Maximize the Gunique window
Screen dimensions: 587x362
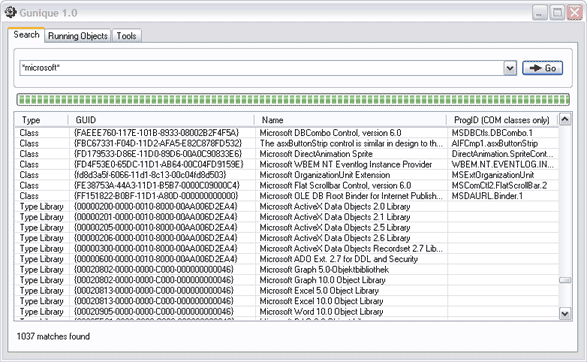(557, 13)
